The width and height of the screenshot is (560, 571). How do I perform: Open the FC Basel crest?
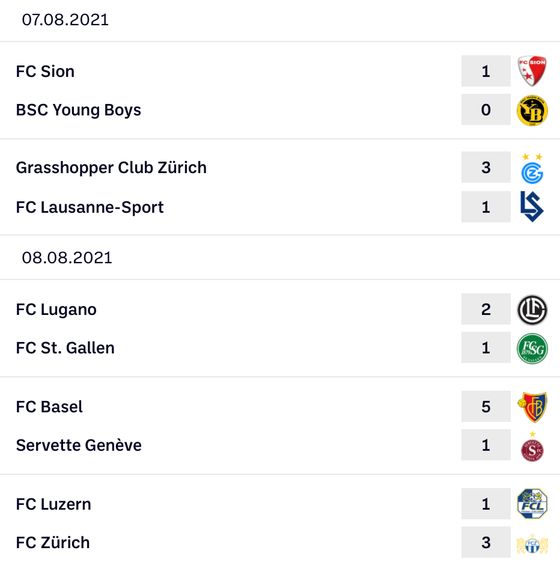tap(532, 407)
